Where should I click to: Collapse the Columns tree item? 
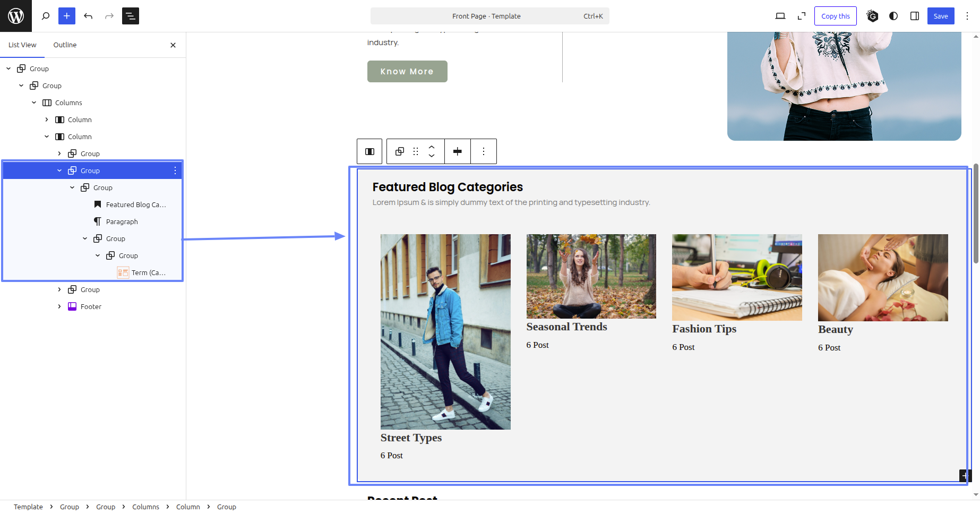34,102
